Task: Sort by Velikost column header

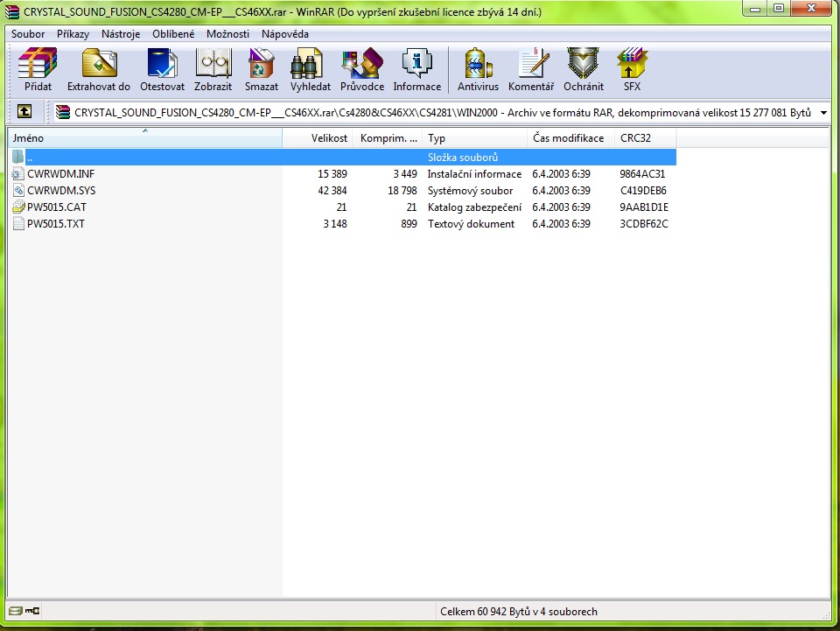Action: point(317,138)
